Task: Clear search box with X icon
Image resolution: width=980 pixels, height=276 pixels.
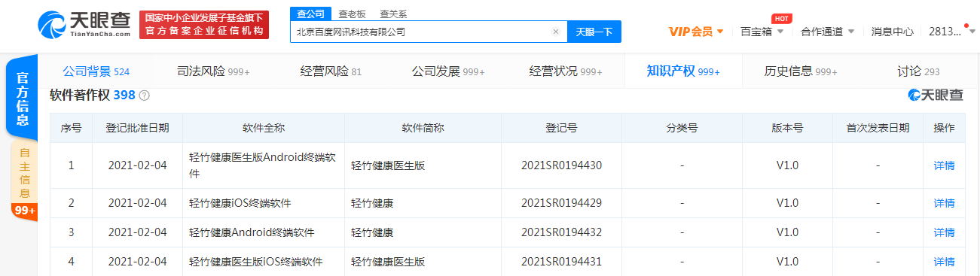Action: click(556, 32)
